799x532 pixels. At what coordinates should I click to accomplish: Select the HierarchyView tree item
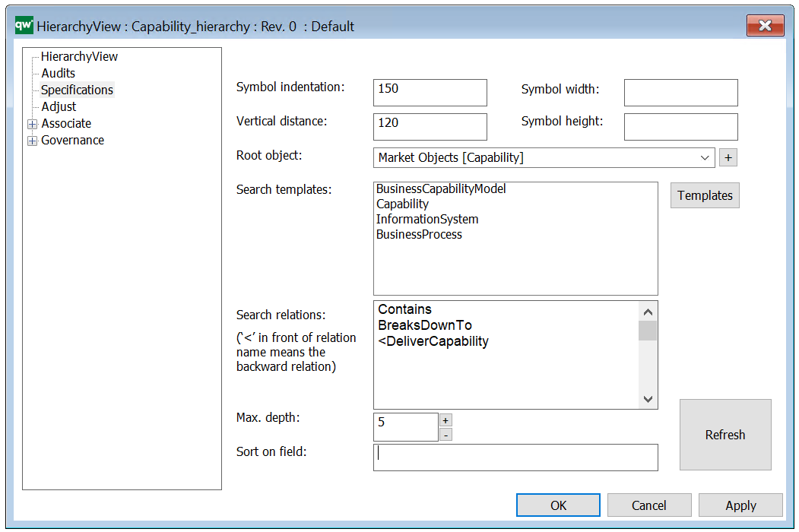[78, 56]
